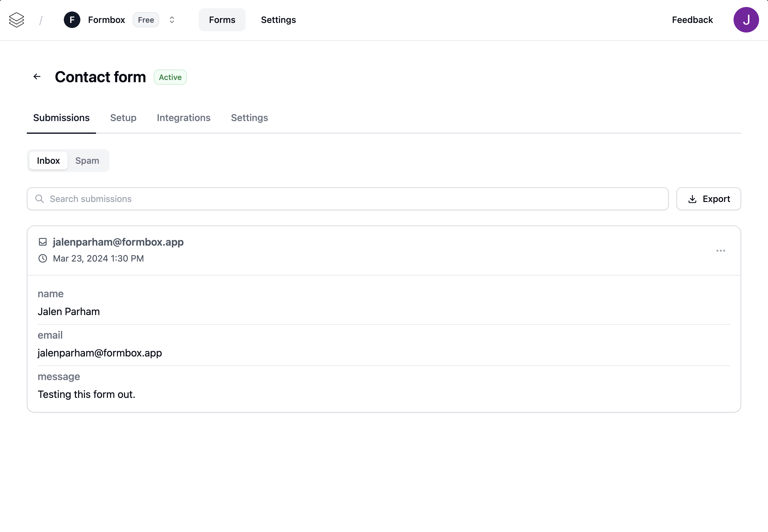Click the envelope icon beside submission email
768x532 pixels.
(43, 242)
